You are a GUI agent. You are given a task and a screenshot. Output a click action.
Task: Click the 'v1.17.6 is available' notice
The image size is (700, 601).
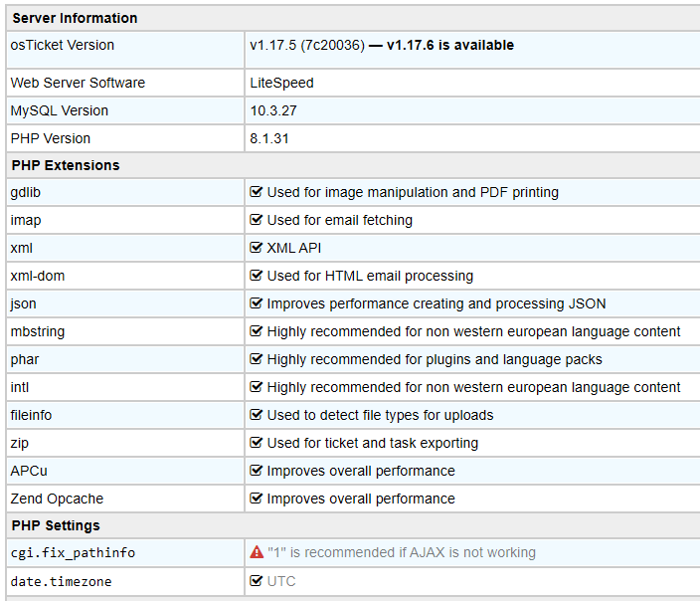450,45
